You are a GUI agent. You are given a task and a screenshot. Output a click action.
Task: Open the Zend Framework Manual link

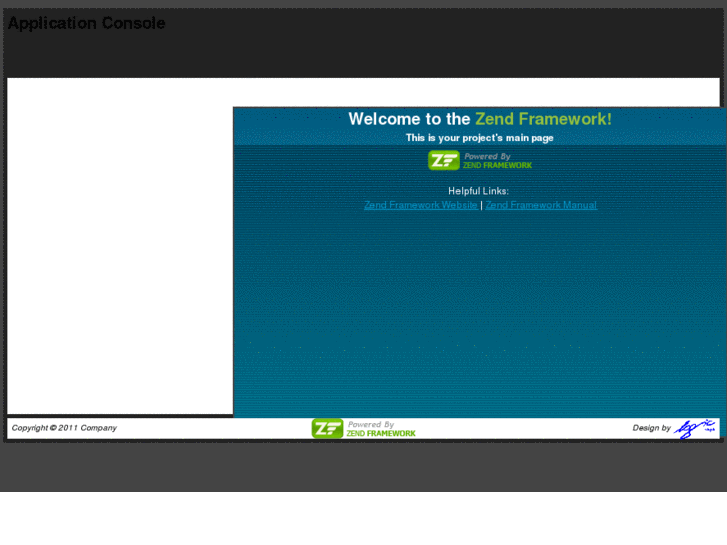pyautogui.click(x=541, y=205)
